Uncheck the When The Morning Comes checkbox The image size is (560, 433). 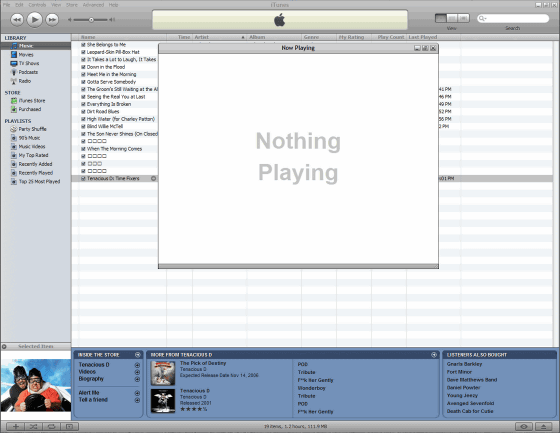tap(83, 149)
